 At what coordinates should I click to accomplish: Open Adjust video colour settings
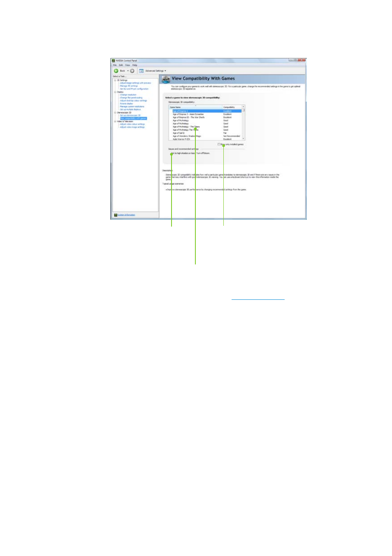132,124
